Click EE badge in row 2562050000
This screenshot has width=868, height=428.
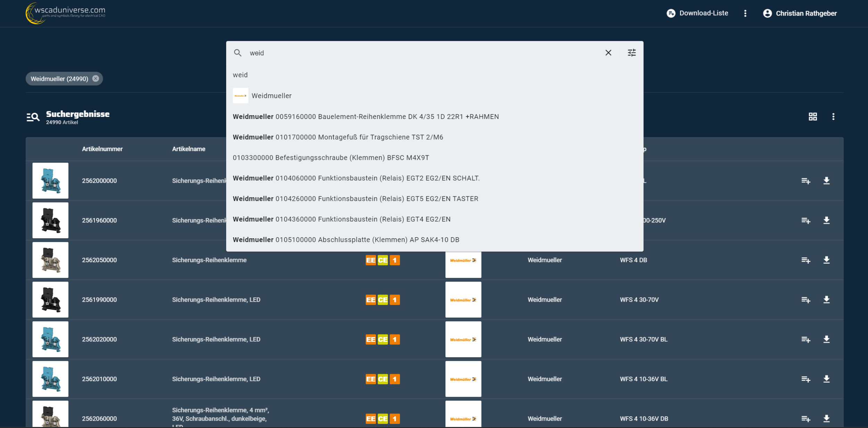(371, 260)
